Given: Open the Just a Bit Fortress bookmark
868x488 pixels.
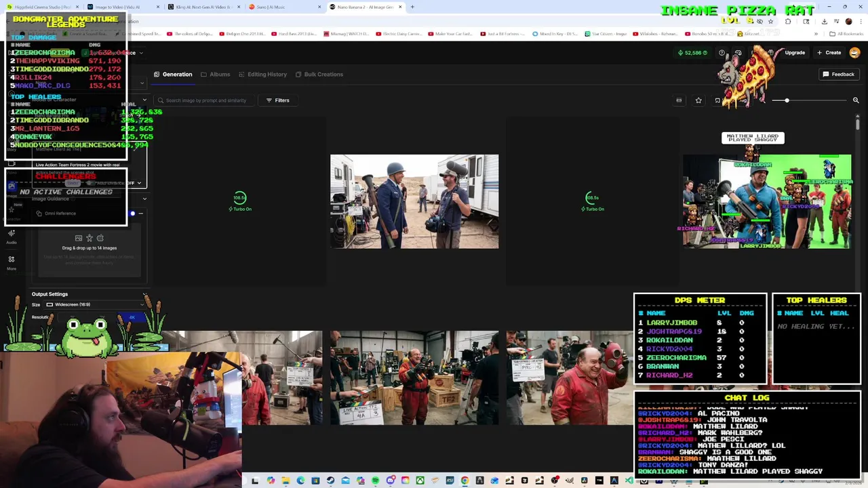Looking at the screenshot, I should point(503,33).
